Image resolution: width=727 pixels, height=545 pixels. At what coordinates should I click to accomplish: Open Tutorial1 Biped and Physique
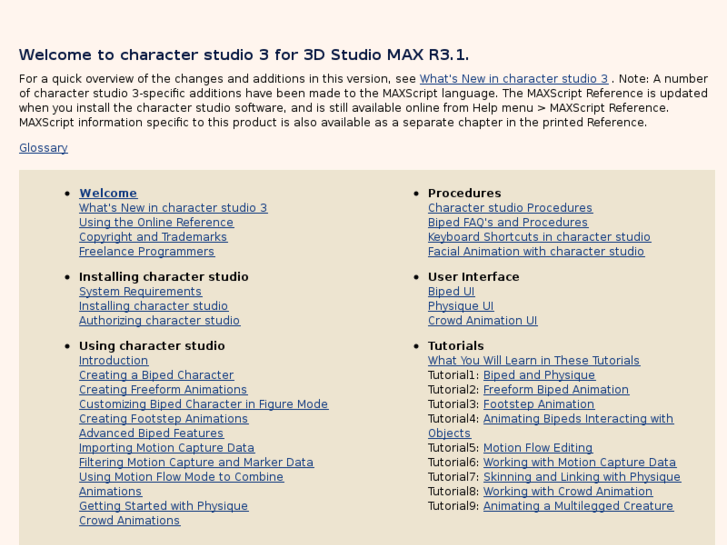(x=539, y=375)
